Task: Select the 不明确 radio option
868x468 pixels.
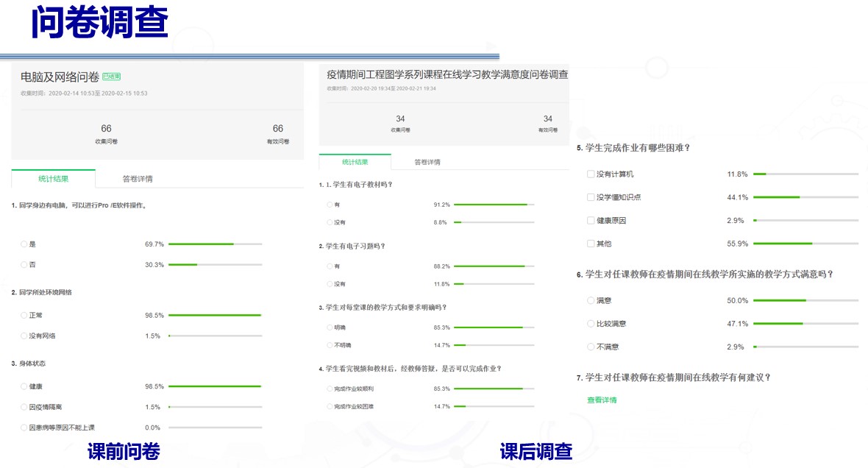Action: pos(329,345)
